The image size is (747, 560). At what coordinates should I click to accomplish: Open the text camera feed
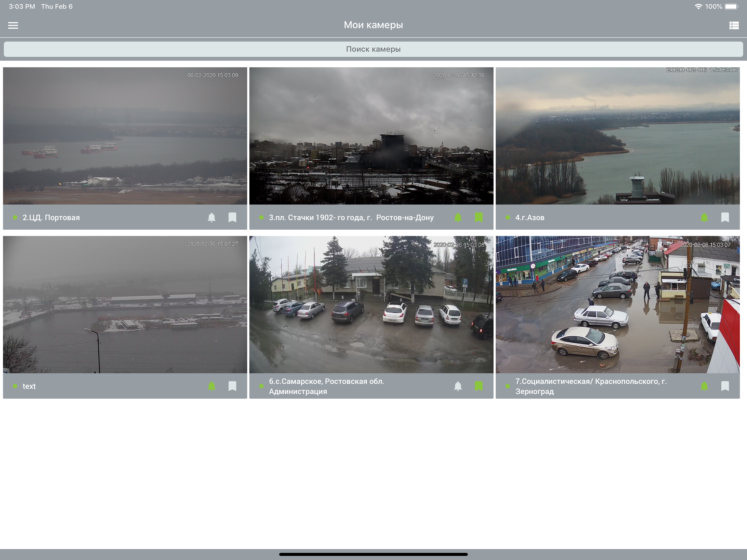pos(125,304)
